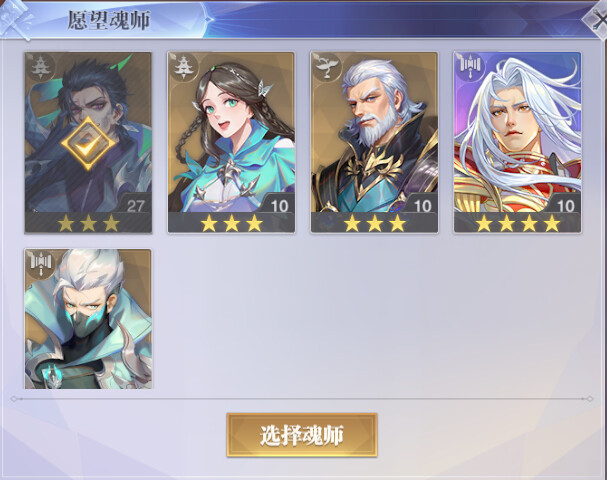Click the 选择魂师 confirm button
Image resolution: width=607 pixels, height=480 pixels.
click(x=302, y=435)
